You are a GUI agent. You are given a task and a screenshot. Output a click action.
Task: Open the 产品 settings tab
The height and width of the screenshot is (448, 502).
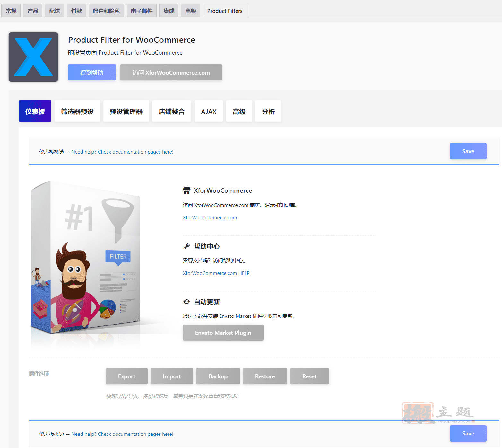[33, 11]
